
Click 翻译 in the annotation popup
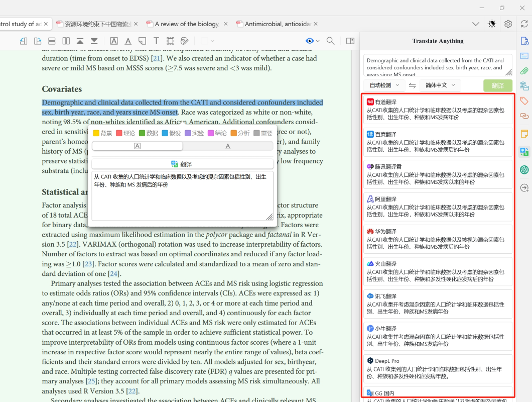click(182, 163)
